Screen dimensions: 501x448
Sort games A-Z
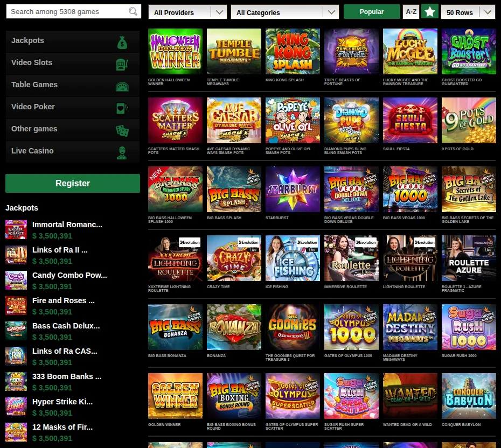411,12
